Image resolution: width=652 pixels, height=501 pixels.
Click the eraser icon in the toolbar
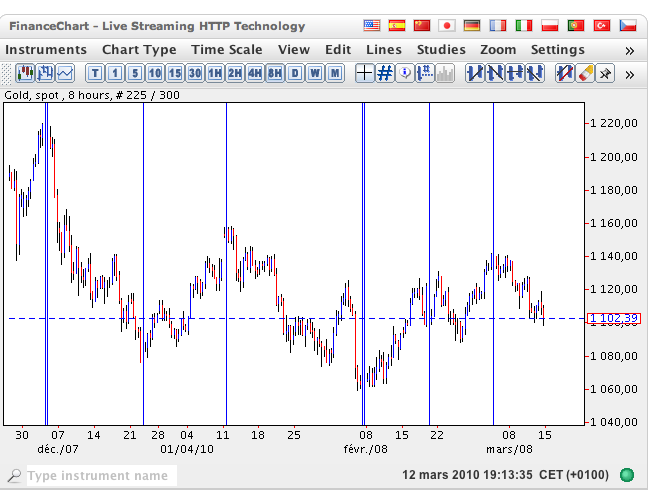585,72
